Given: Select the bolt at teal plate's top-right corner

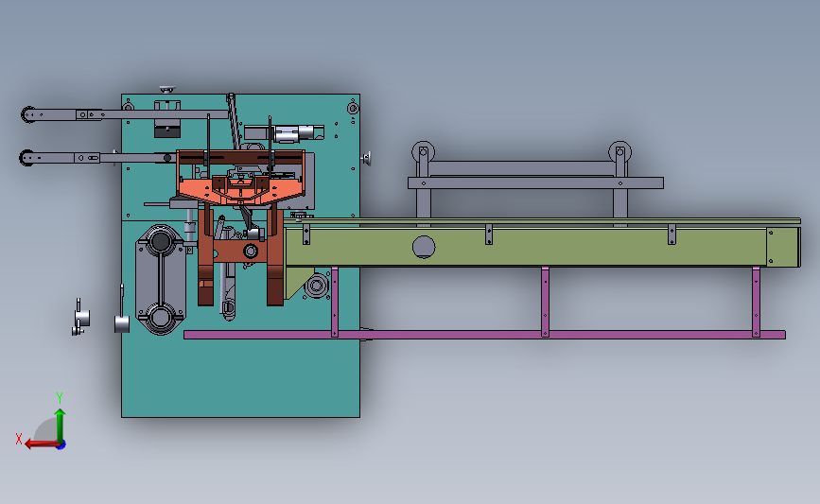Looking at the screenshot, I should [353, 109].
